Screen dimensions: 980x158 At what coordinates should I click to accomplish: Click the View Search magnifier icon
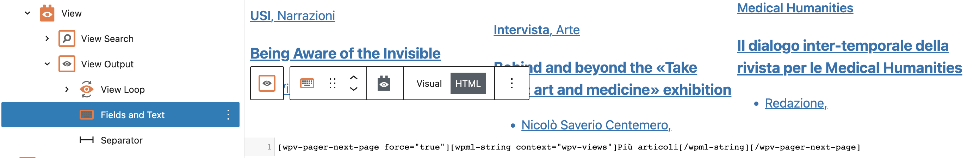pos(67,38)
